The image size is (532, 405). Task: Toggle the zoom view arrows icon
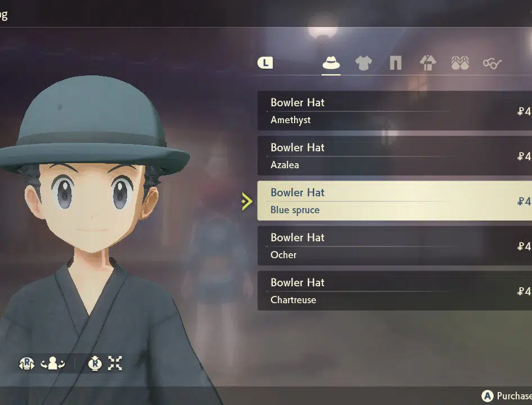pos(115,363)
